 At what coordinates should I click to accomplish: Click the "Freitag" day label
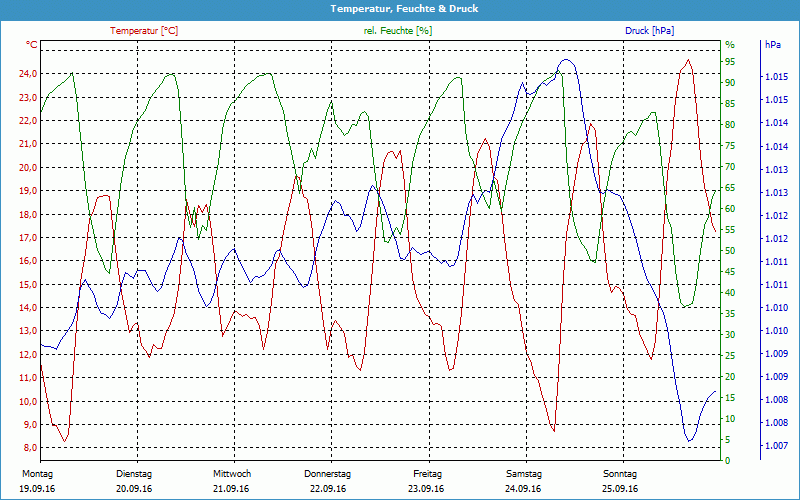[x=428, y=474]
